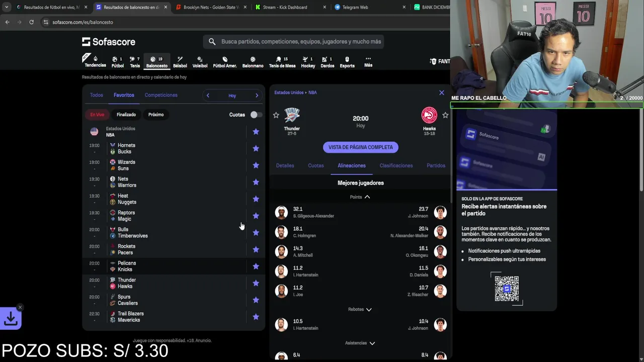Open Hockey sport icon

(308, 62)
